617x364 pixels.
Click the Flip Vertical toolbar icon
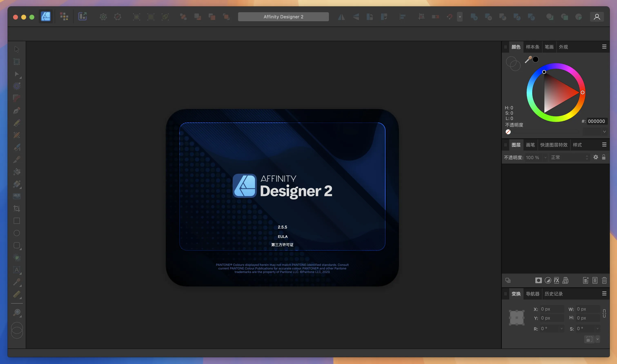[x=356, y=17]
